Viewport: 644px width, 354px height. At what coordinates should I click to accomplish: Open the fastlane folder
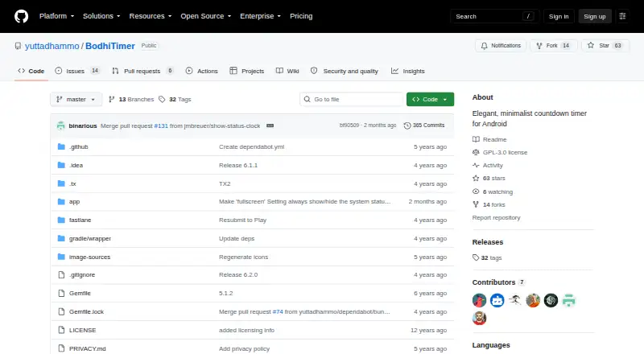pyautogui.click(x=80, y=220)
